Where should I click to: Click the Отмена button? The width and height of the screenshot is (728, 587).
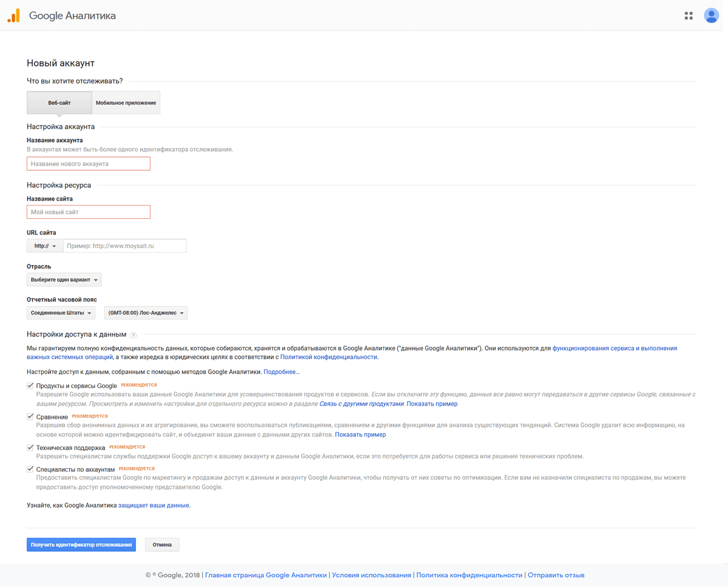point(162,545)
